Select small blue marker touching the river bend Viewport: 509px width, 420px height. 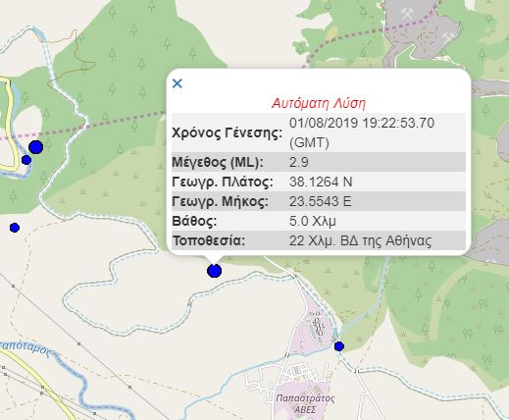coord(26,160)
